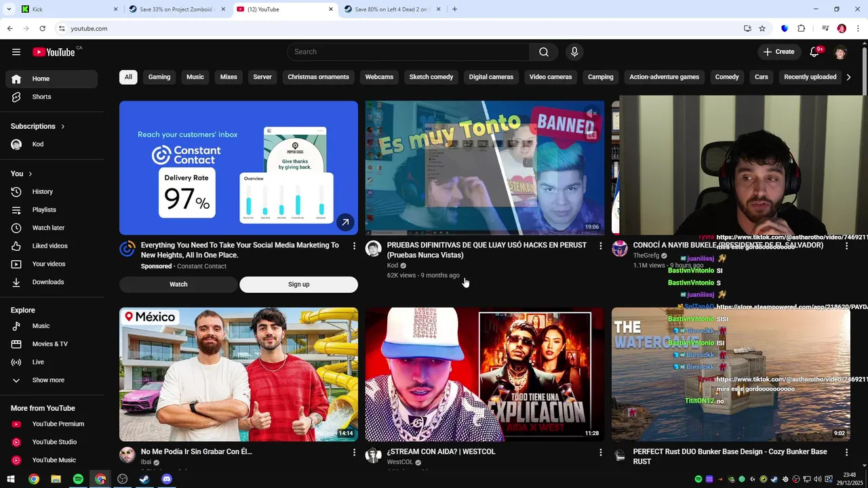Open options for PERFECT Rust DUO video
This screenshot has height=488, width=868.
tap(846, 452)
